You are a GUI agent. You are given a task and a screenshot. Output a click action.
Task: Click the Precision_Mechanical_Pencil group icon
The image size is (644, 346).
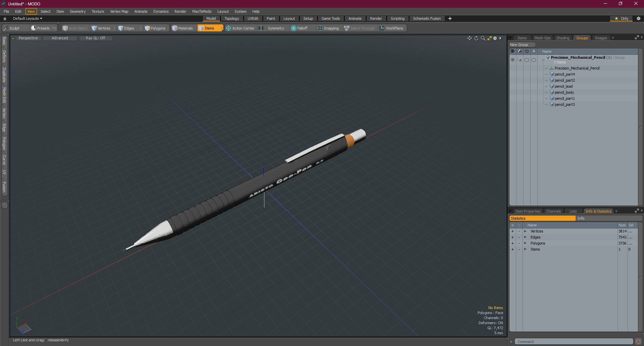tap(548, 57)
